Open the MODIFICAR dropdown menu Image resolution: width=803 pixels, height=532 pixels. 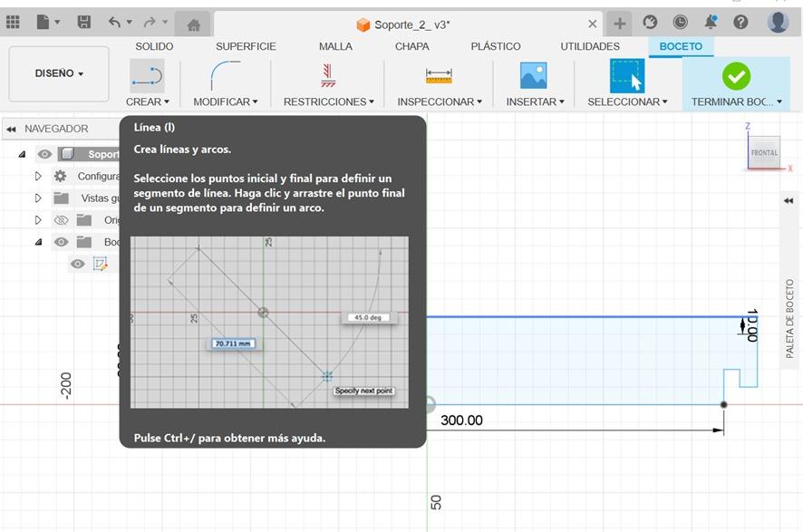[x=226, y=102]
